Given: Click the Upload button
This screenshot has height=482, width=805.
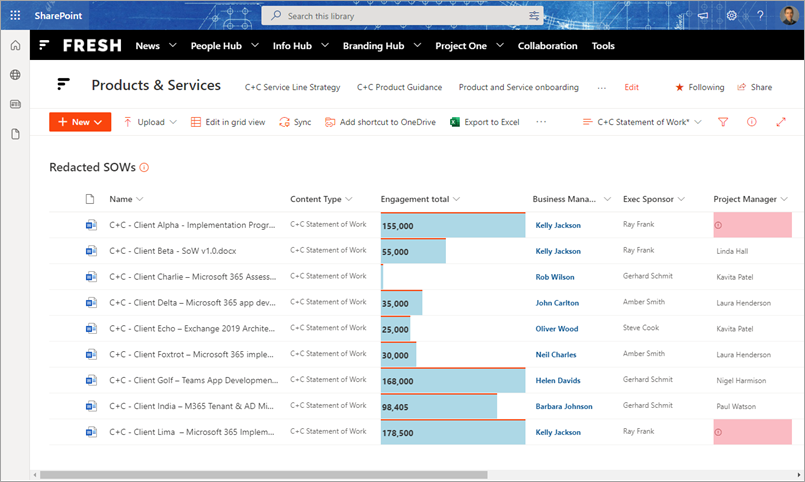Looking at the screenshot, I should [x=150, y=122].
